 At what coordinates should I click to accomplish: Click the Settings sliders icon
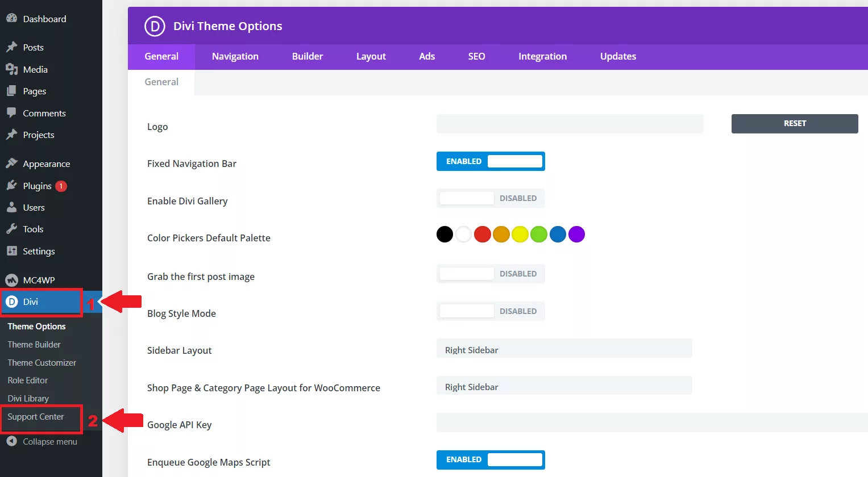click(11, 251)
